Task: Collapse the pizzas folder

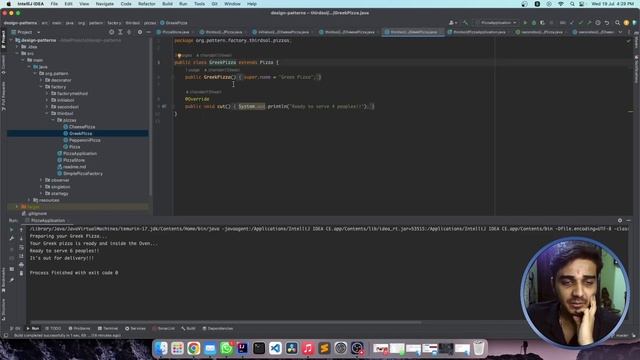Action: click(53, 120)
